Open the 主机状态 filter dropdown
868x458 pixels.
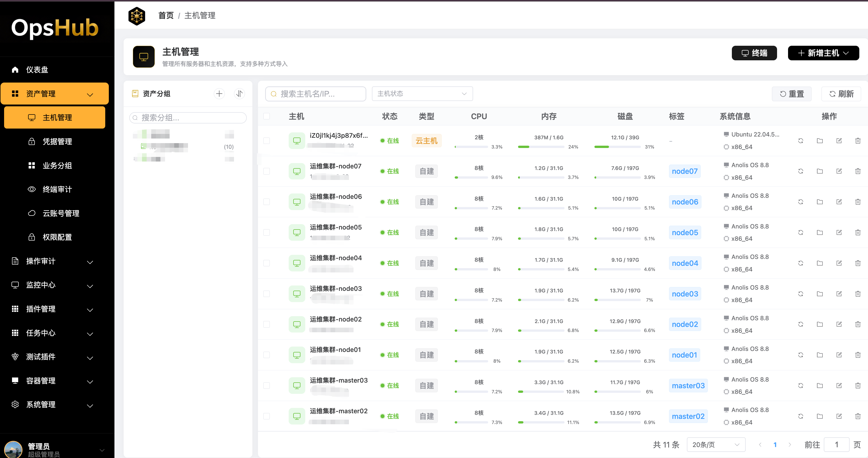tap(422, 94)
